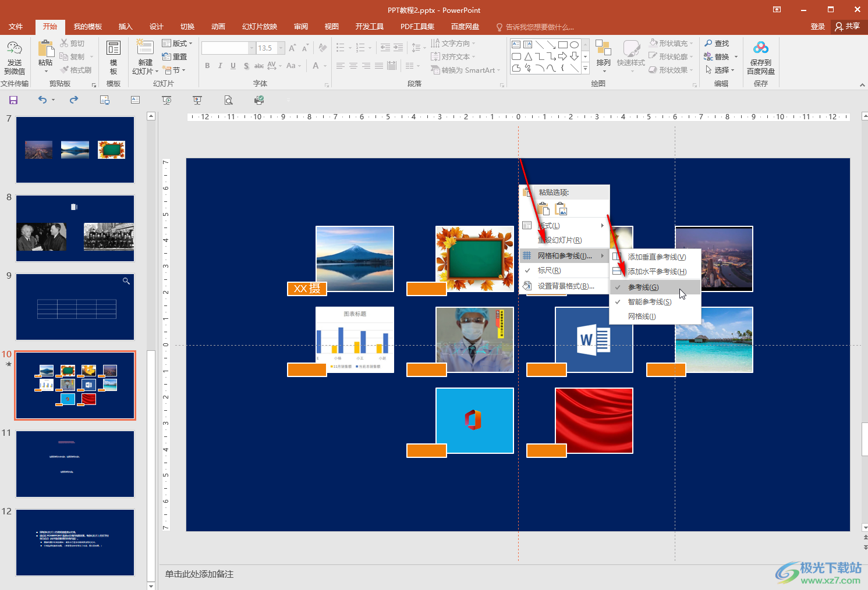Open the font size dropdown showing 13.5
The image size is (868, 590).
281,48
